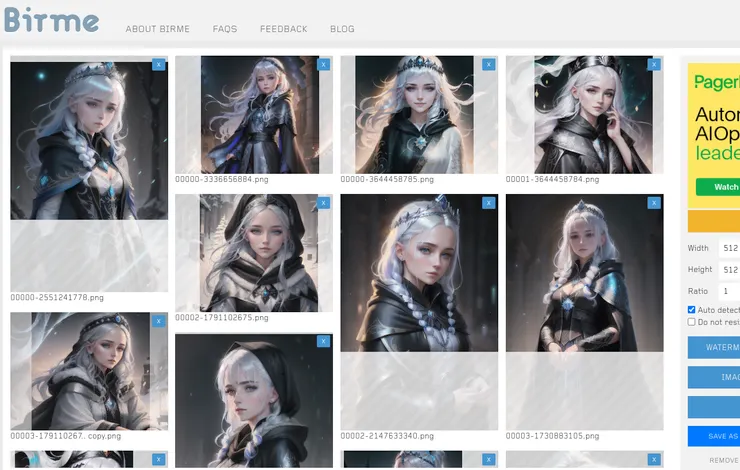Click the file name 00000-3336656884.png
Image resolution: width=740 pixels, height=470 pixels.
tap(222, 179)
